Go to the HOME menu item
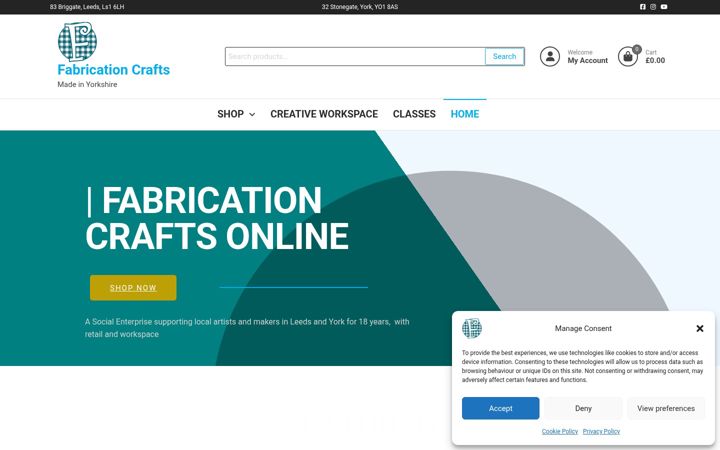The width and height of the screenshot is (720, 450). pos(465,114)
